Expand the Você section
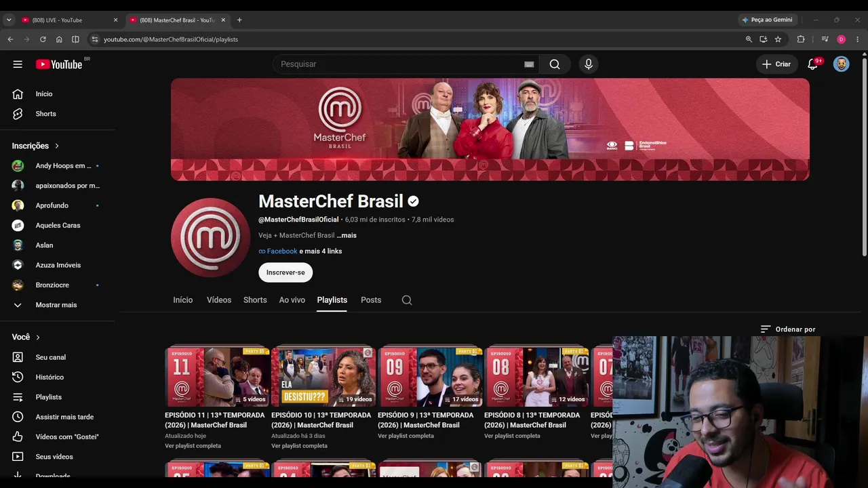868x488 pixels. coord(26,337)
